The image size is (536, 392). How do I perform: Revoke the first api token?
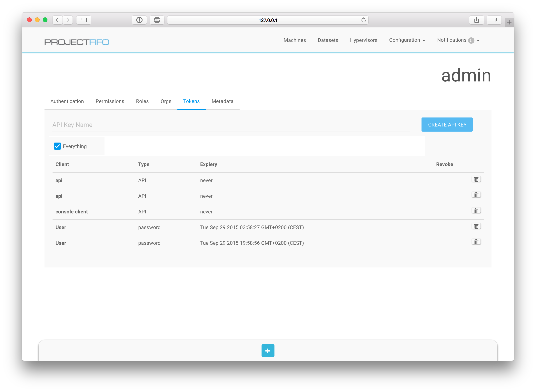[476, 179]
